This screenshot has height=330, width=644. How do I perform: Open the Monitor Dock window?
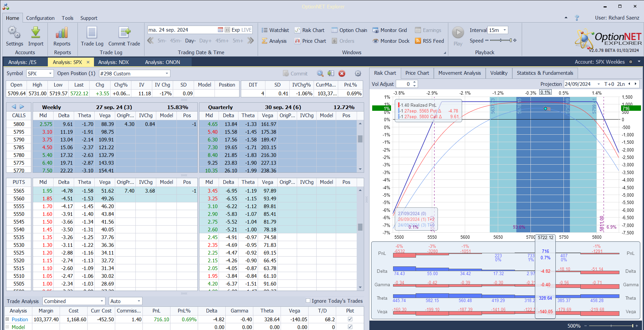391,41
